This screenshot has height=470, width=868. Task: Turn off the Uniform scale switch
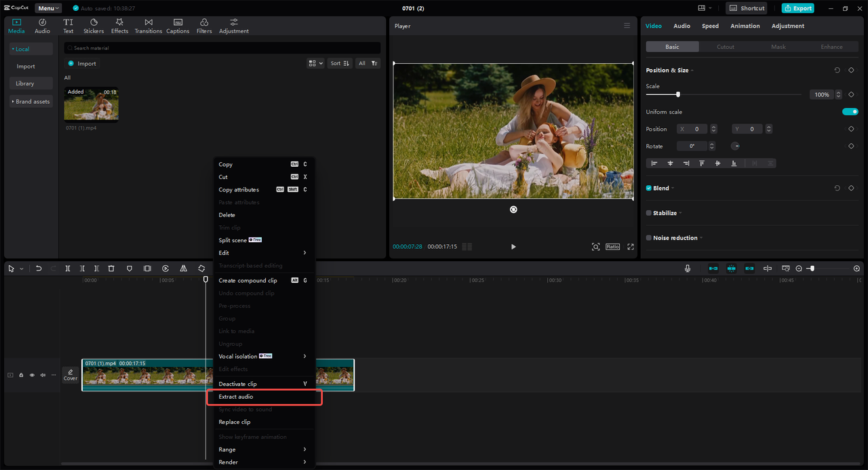pyautogui.click(x=850, y=112)
